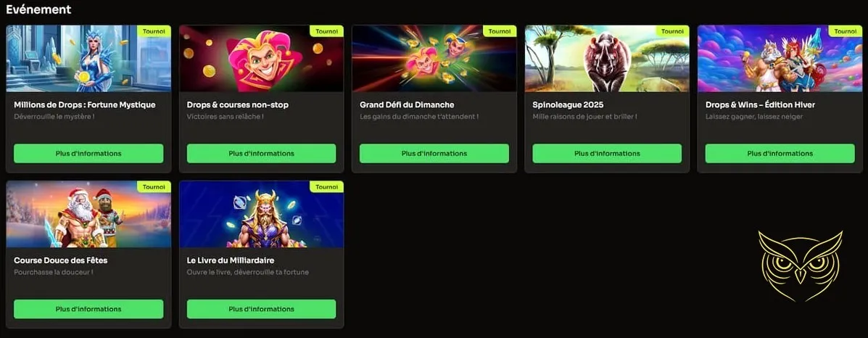Screen dimensions: 868x338
Task: Open more info for Grand Défi du Dimanche
Action: pyautogui.click(x=434, y=154)
